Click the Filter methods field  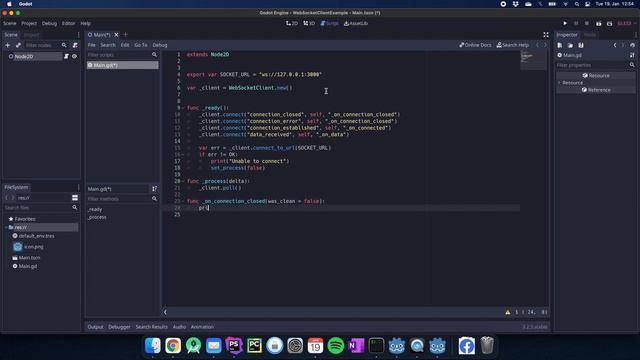click(x=122, y=199)
